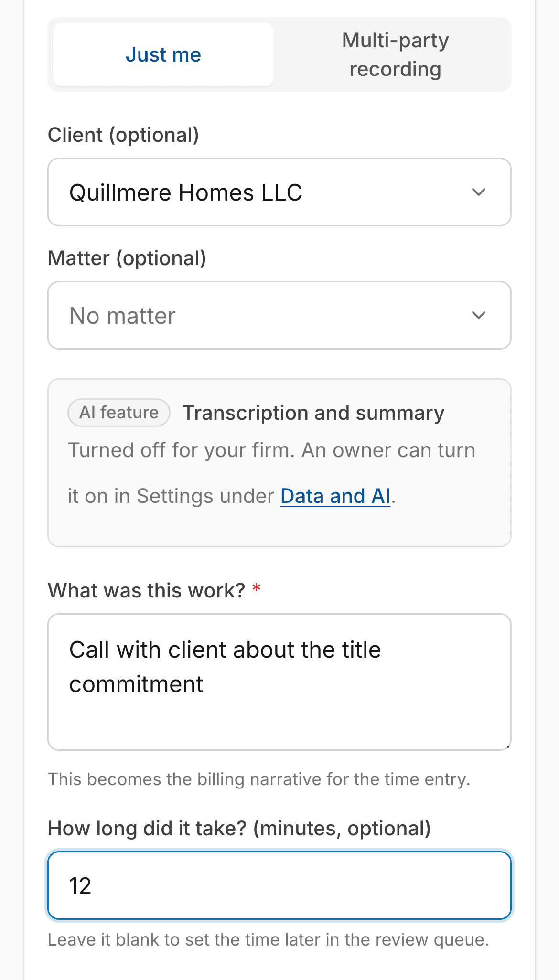
Task: Open the Client dropdown showing Quillmere Homes LLC
Action: [279, 192]
